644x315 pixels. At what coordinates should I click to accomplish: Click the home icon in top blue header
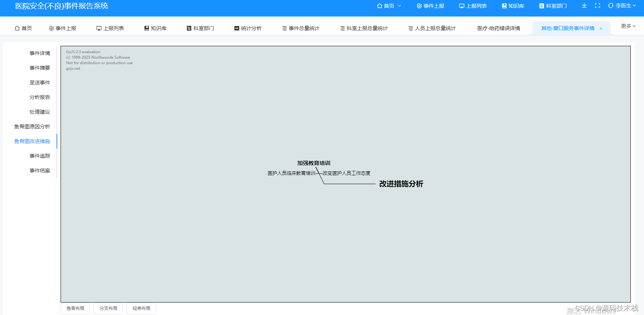380,6
